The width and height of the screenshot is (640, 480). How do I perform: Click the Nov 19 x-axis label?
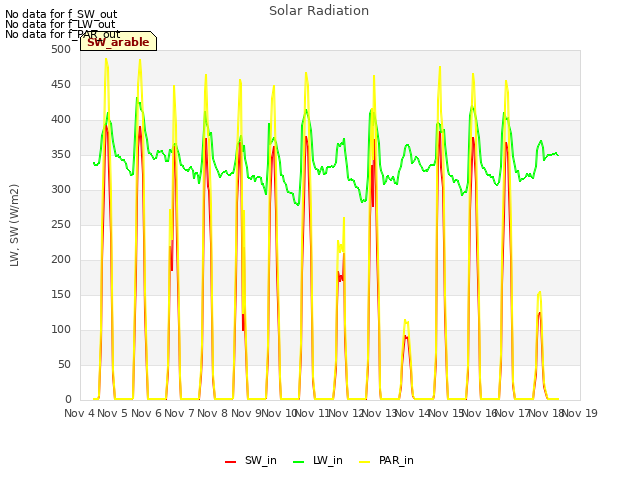580,413
